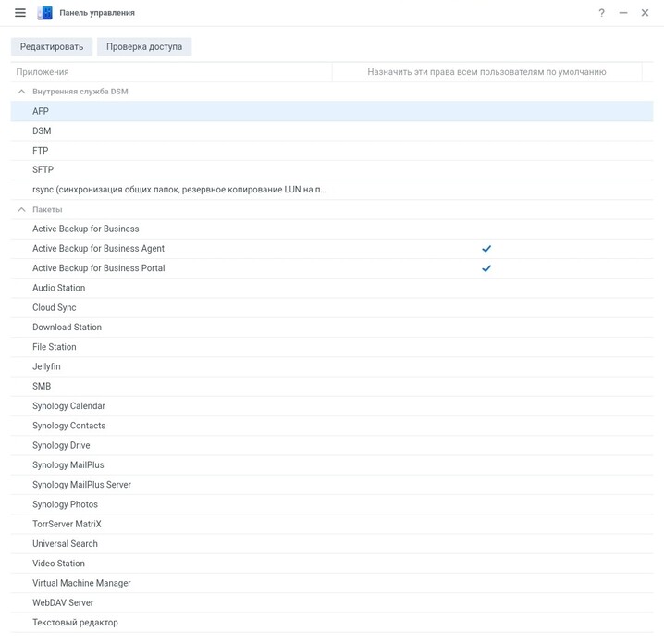Click the Control Panel app icon
664x644 pixels.
pyautogui.click(x=45, y=13)
